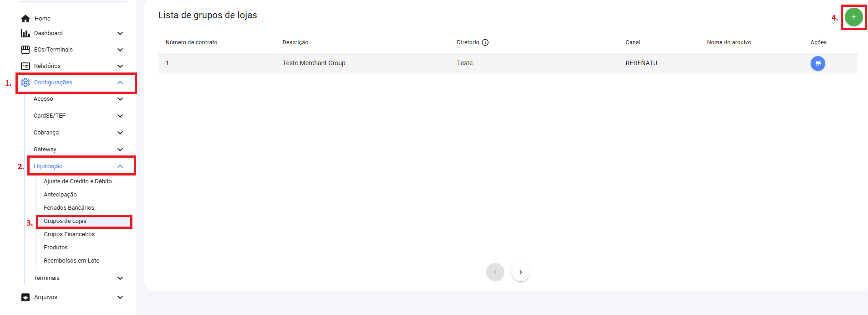Click the green add store group button
The height and width of the screenshot is (315, 868).
(853, 17)
